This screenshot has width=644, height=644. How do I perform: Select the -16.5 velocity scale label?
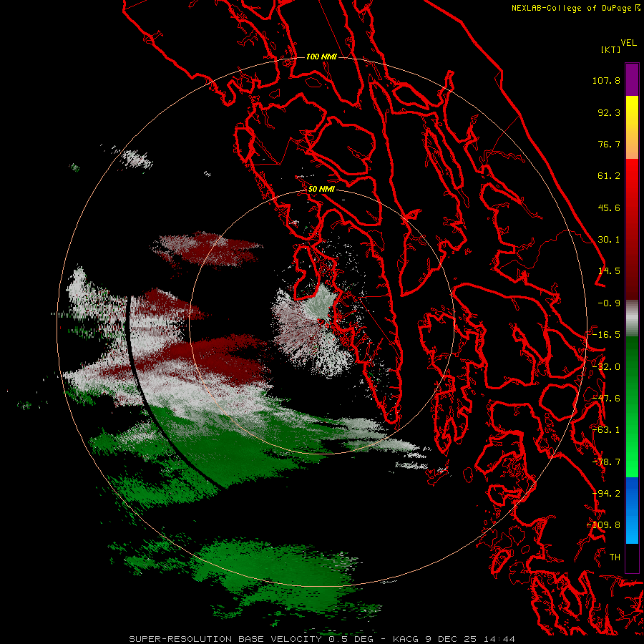pos(606,335)
